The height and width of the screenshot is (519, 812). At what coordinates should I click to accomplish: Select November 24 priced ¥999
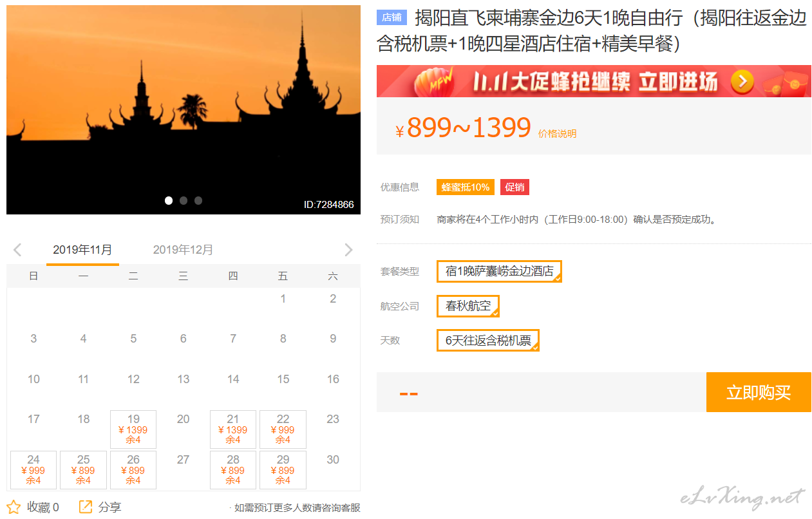click(x=33, y=470)
